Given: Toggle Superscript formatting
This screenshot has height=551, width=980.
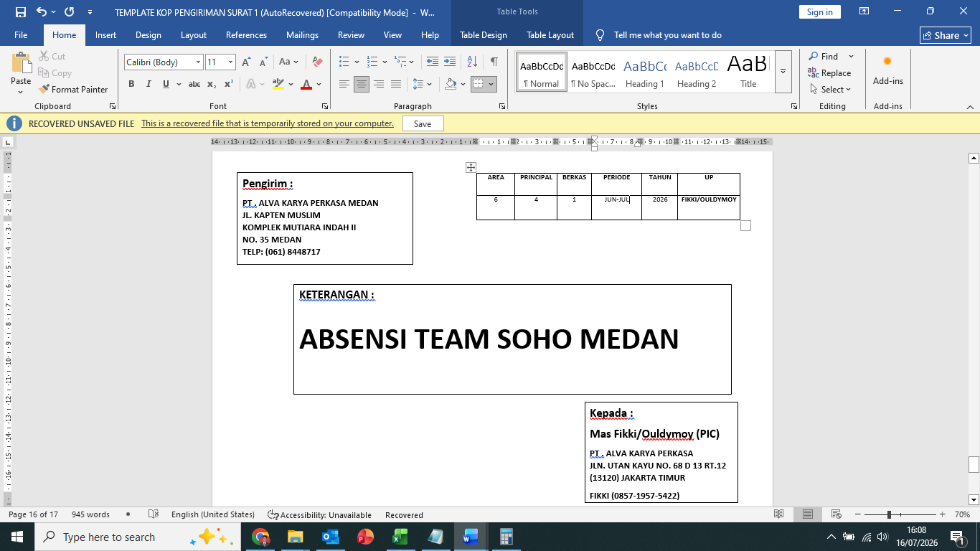Looking at the screenshot, I should coord(229,84).
